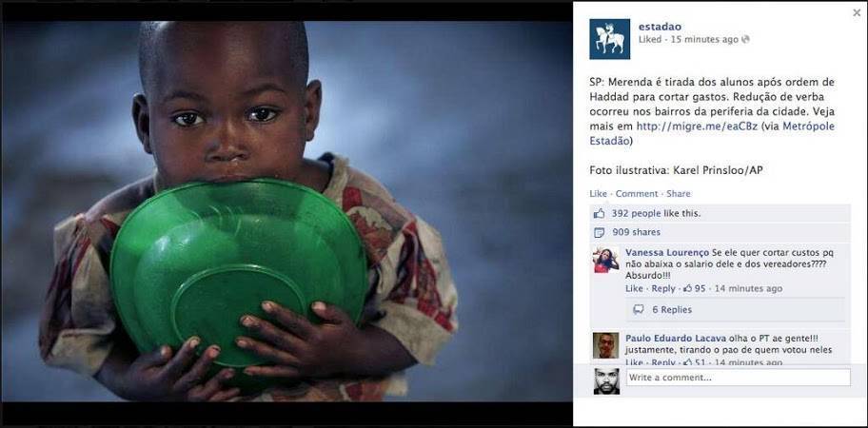Close the photo viewer with the X
Viewport: 868px width, 428px height.
pos(857,12)
